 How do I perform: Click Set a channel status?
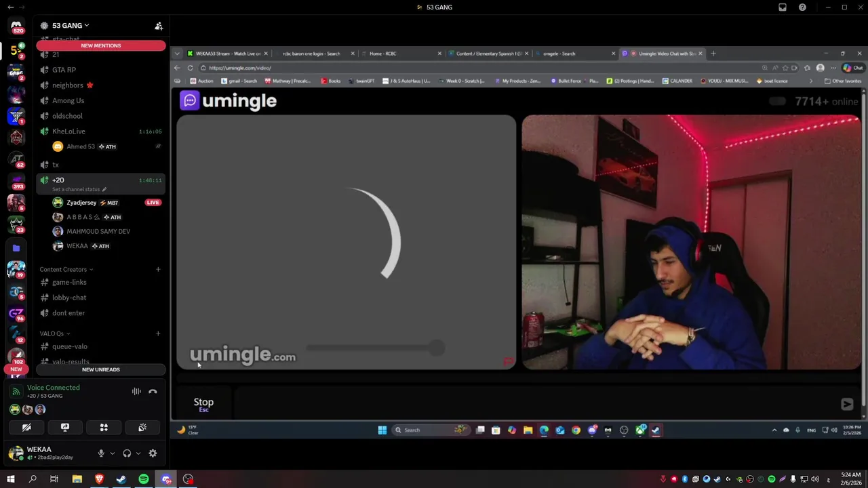click(x=79, y=189)
